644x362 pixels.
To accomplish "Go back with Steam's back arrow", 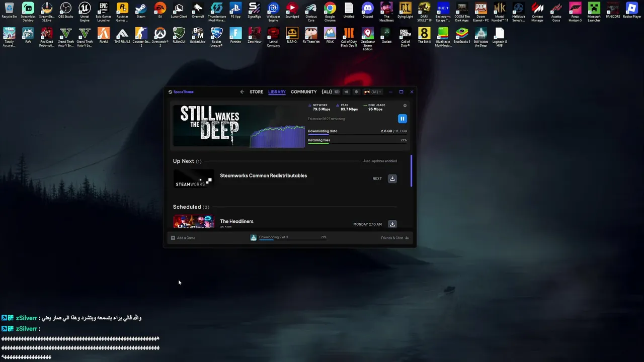I will pos(242,92).
